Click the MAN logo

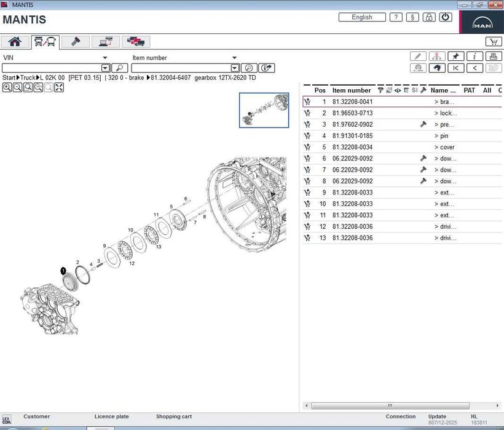(482, 23)
